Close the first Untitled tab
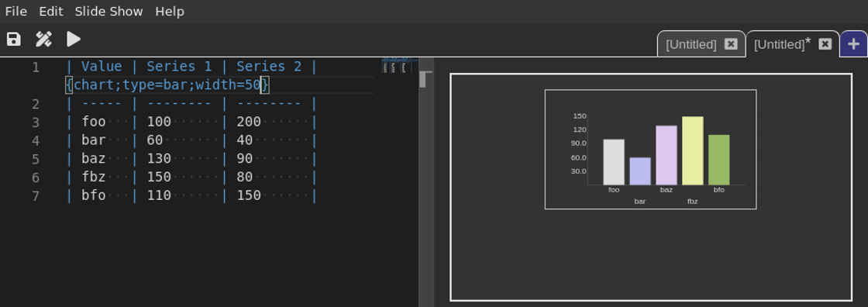868x307 pixels. 731,44
